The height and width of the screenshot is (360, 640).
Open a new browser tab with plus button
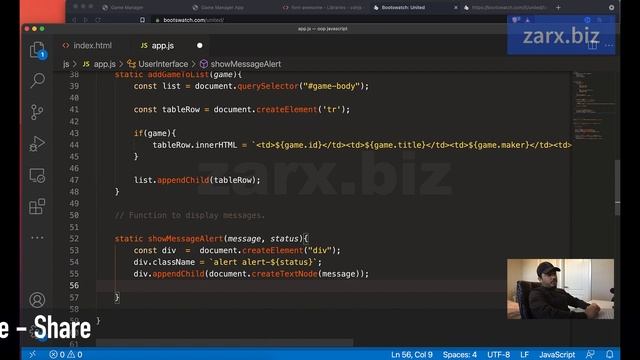point(558,7)
